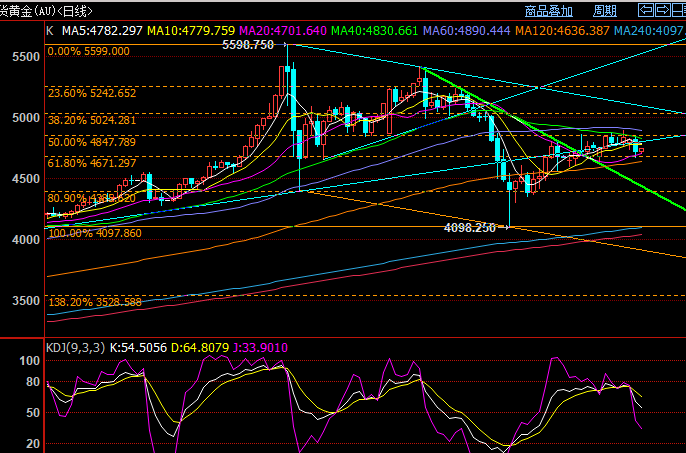The image size is (686, 453).
Task: Select the MA60:4890.444 indicator label
Action: pyautogui.click(x=467, y=31)
